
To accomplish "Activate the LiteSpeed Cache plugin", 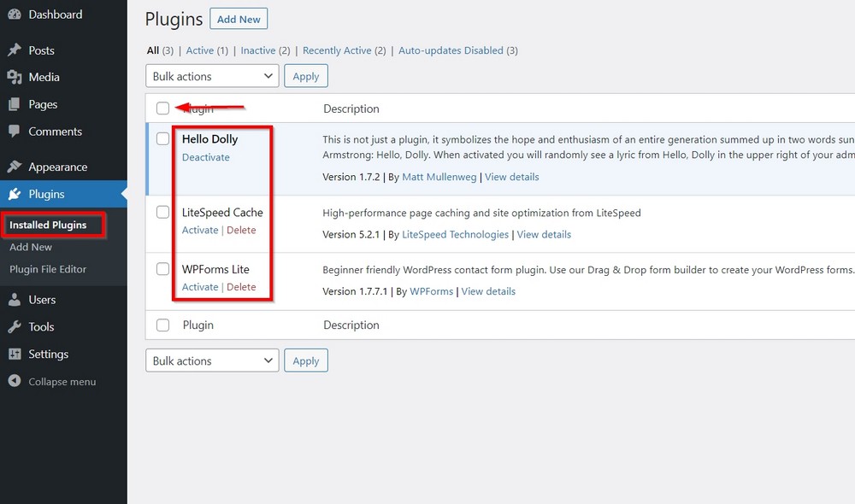I will tap(199, 230).
